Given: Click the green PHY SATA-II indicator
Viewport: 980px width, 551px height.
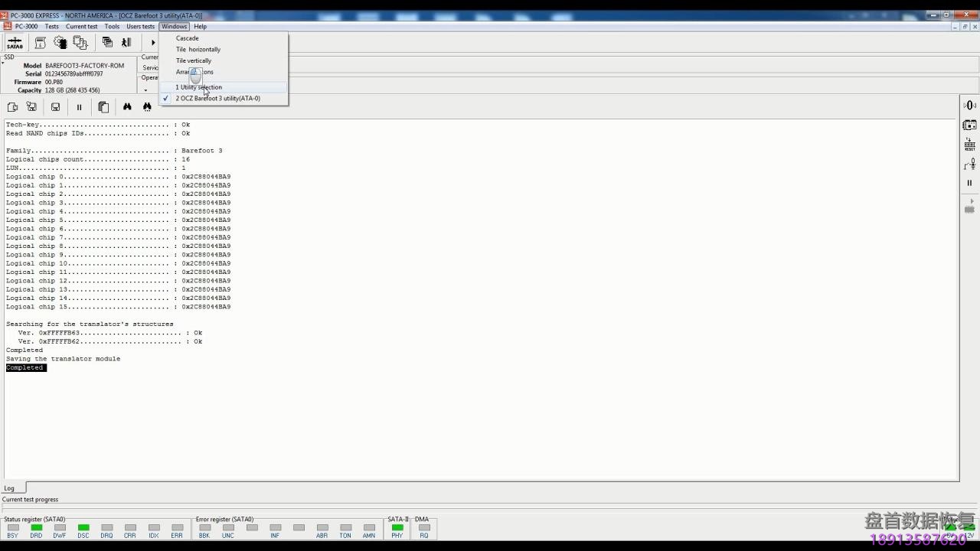Looking at the screenshot, I should pyautogui.click(x=397, y=527).
